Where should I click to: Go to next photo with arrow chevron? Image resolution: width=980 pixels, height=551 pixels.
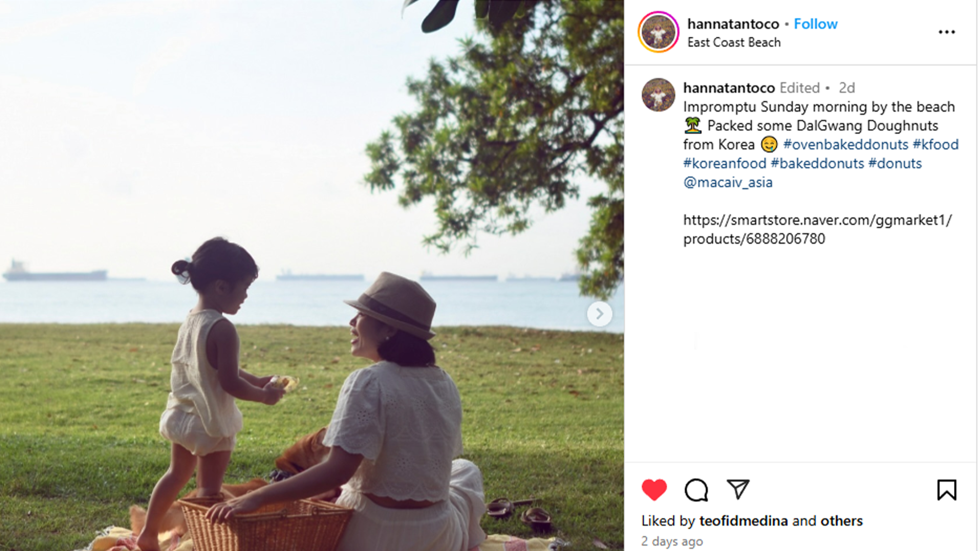tap(599, 314)
